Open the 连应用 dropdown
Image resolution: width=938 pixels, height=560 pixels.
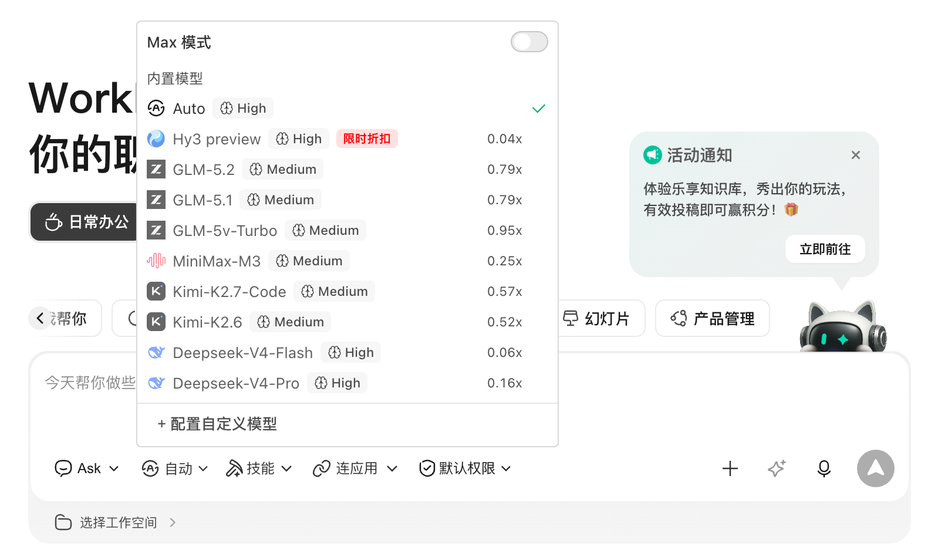pyautogui.click(x=355, y=468)
